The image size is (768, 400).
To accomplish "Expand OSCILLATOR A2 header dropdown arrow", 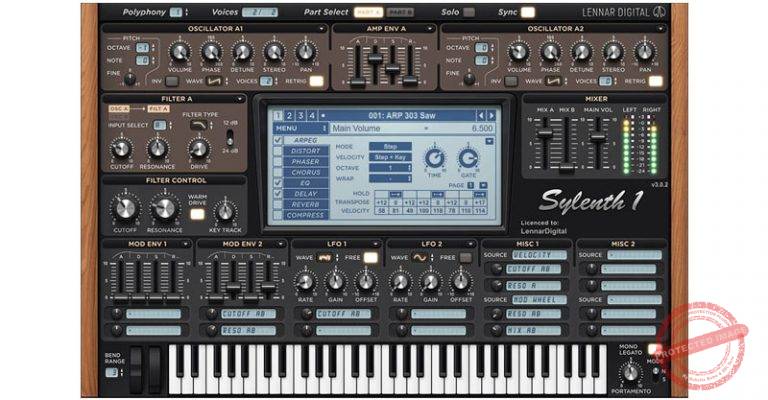I will 660,29.
